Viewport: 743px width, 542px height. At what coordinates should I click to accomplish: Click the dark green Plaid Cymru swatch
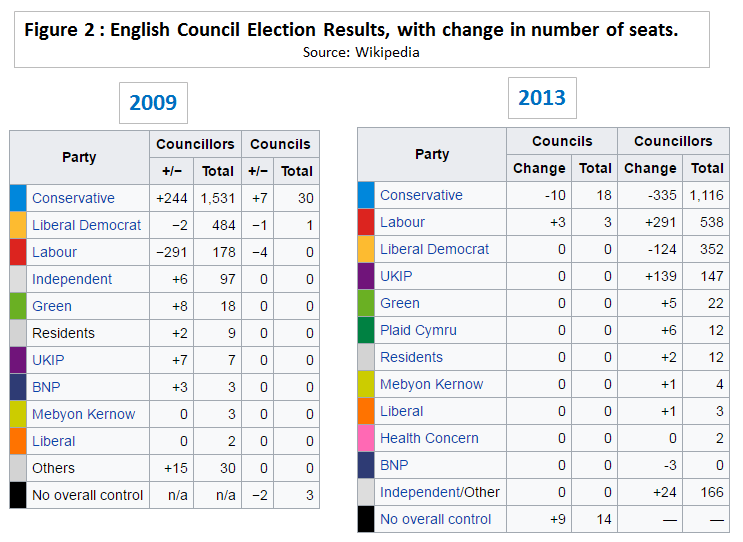(x=365, y=330)
